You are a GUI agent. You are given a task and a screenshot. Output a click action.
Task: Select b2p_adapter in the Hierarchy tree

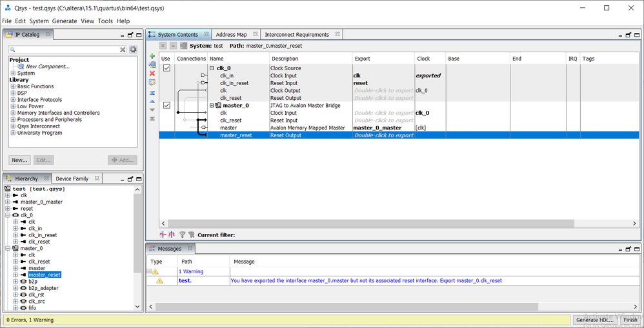(x=43, y=288)
